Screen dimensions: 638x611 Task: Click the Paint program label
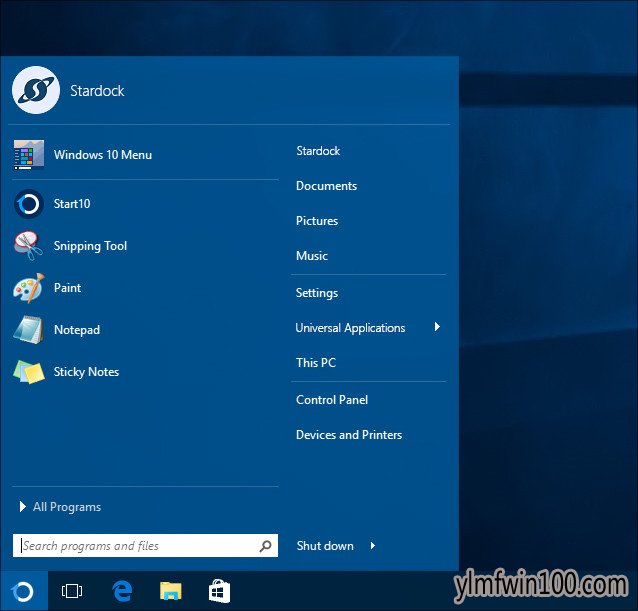[x=67, y=288]
